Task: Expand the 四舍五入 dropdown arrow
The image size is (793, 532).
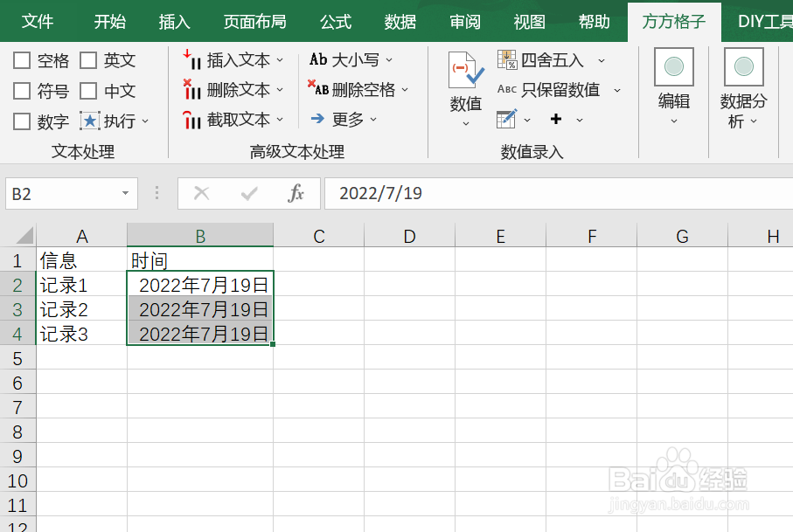Action: click(x=602, y=60)
